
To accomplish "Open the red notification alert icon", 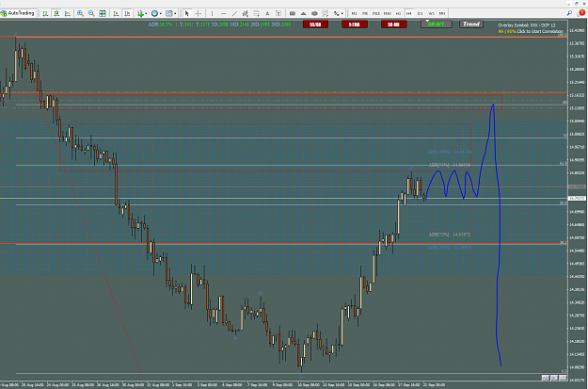I will pos(580,13).
